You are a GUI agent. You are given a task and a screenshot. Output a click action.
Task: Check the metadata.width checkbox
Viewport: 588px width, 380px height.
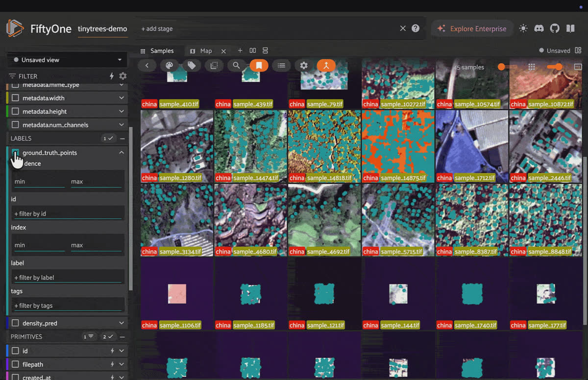(15, 98)
